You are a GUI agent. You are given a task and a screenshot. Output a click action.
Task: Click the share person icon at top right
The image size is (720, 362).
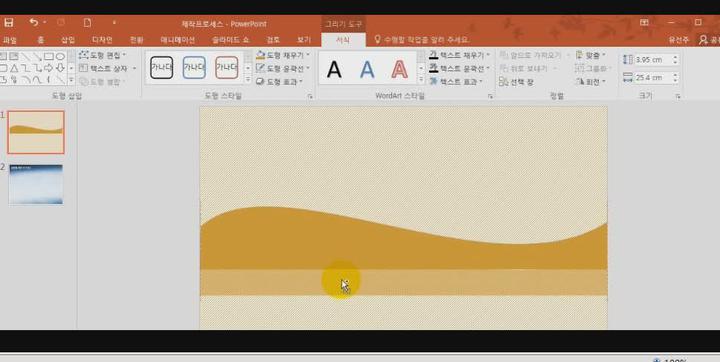(703, 40)
